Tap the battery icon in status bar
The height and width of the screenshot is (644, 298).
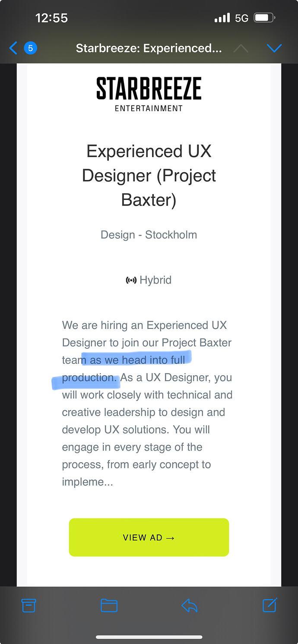click(265, 18)
